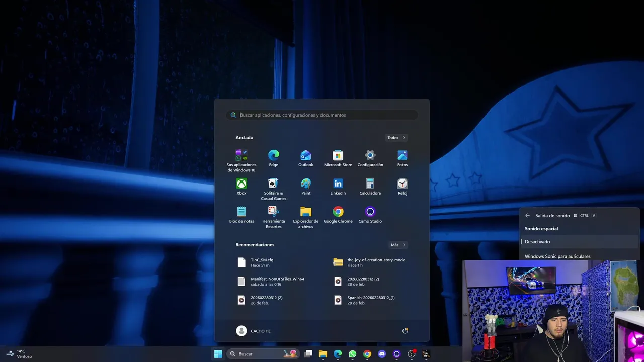Open Edge from the taskbar
The width and height of the screenshot is (644, 362).
[x=338, y=354]
